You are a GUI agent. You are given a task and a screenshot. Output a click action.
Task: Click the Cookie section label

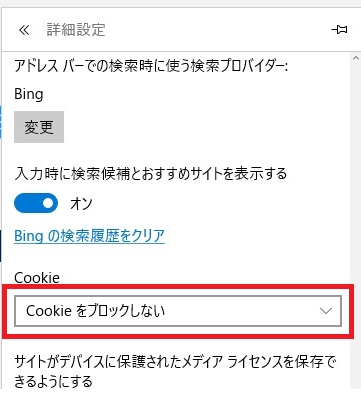click(x=37, y=278)
